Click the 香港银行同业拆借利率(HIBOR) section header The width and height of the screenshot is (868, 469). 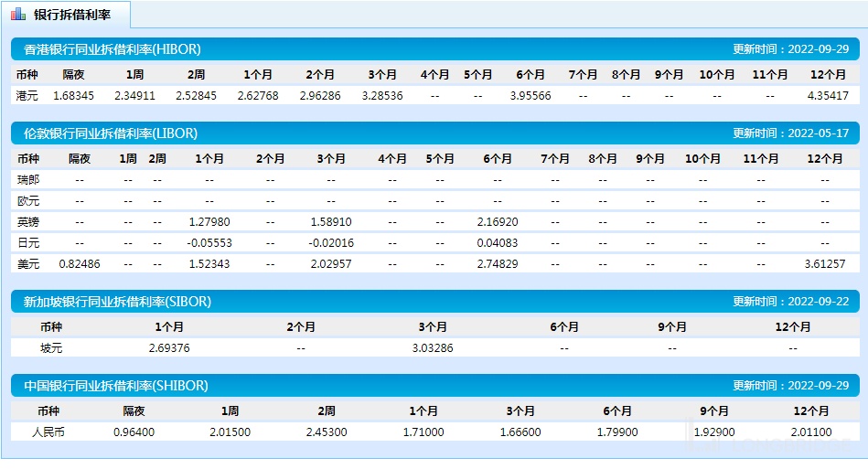[112, 49]
